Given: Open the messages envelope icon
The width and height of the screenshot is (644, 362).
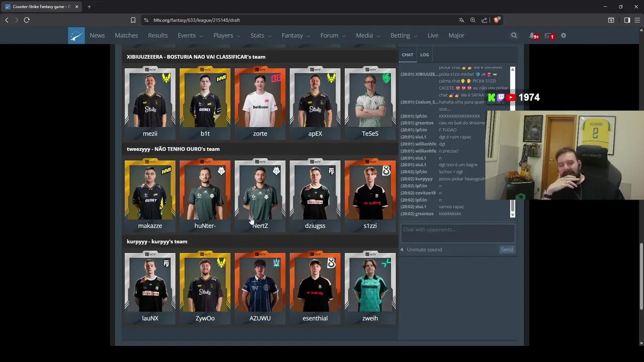Looking at the screenshot, I should pyautogui.click(x=549, y=36).
